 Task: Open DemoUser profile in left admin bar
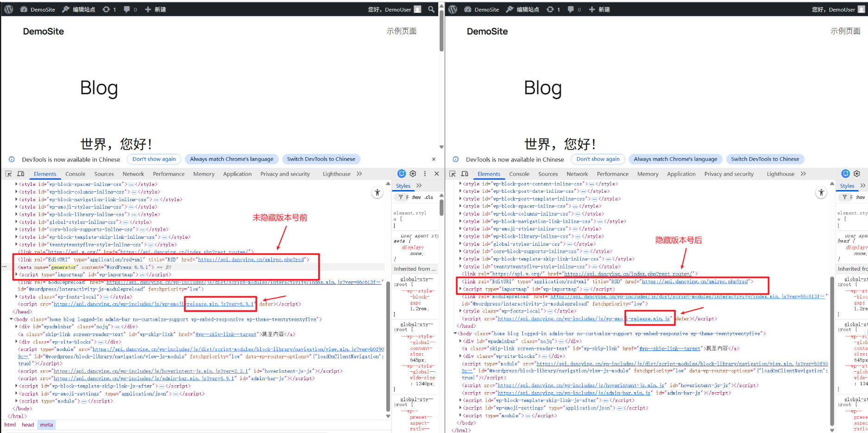(395, 9)
